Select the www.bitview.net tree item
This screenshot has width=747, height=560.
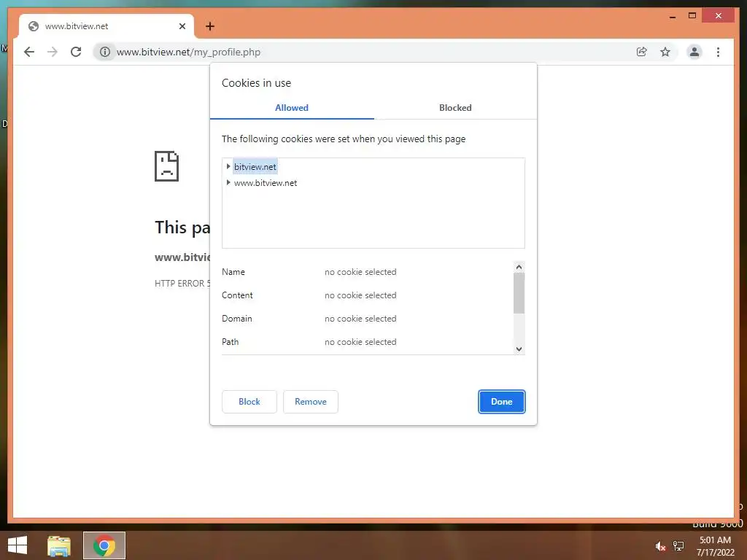[x=266, y=183]
